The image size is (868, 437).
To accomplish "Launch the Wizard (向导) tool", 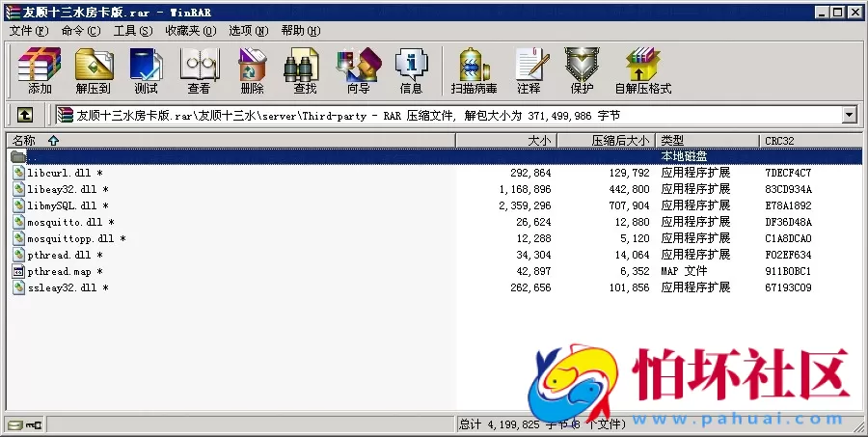I will pos(359,70).
